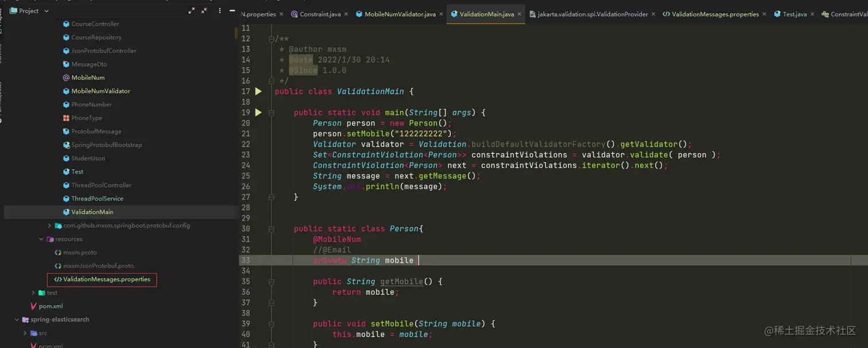The image size is (868, 348).
Task: Close the ValidationMessages.properties tab
Action: (764, 14)
